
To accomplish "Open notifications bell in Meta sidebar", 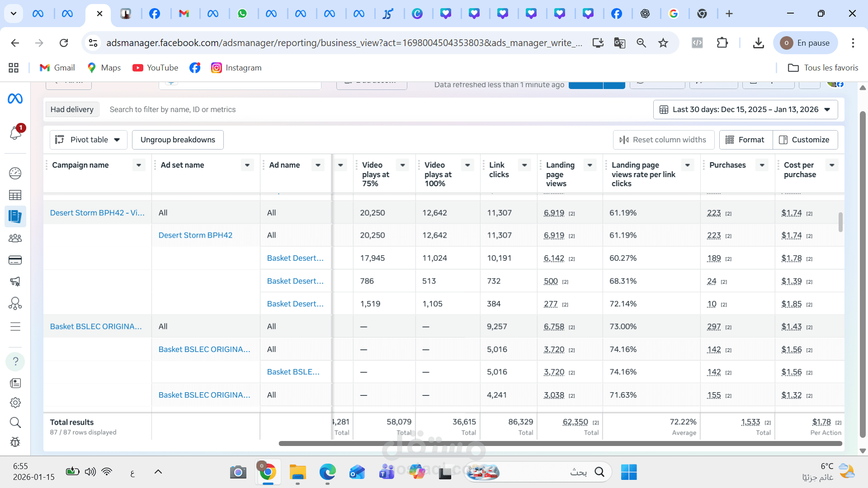I will pos(15,133).
